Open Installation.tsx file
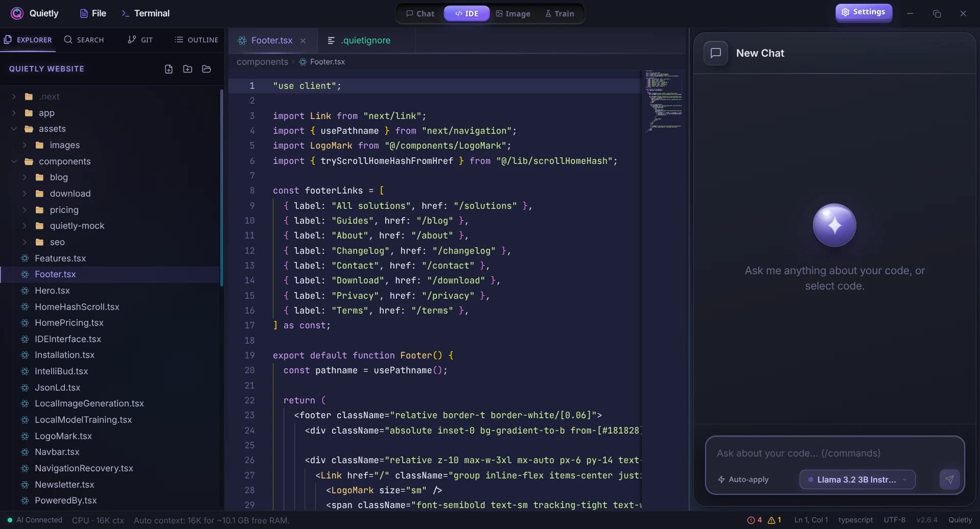This screenshot has height=529, width=980. pyautogui.click(x=110, y=355)
